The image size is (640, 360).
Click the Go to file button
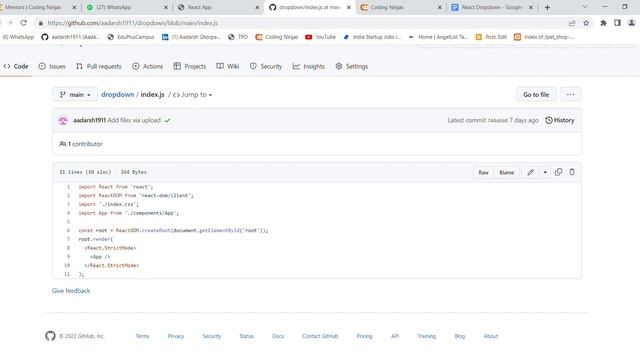tap(536, 95)
